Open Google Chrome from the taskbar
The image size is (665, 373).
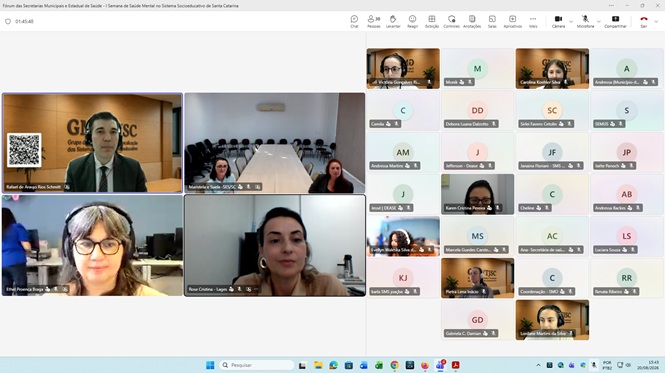click(x=394, y=365)
